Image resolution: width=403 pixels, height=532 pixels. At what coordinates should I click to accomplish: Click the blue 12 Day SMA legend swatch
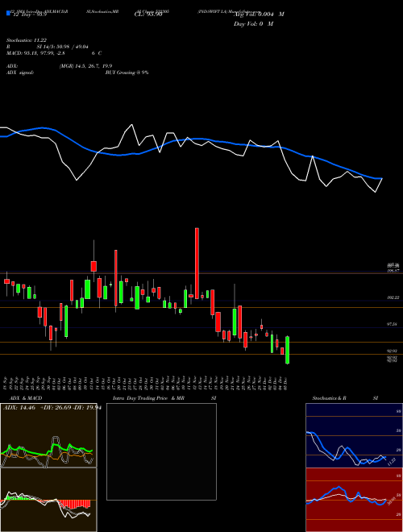[8, 13]
